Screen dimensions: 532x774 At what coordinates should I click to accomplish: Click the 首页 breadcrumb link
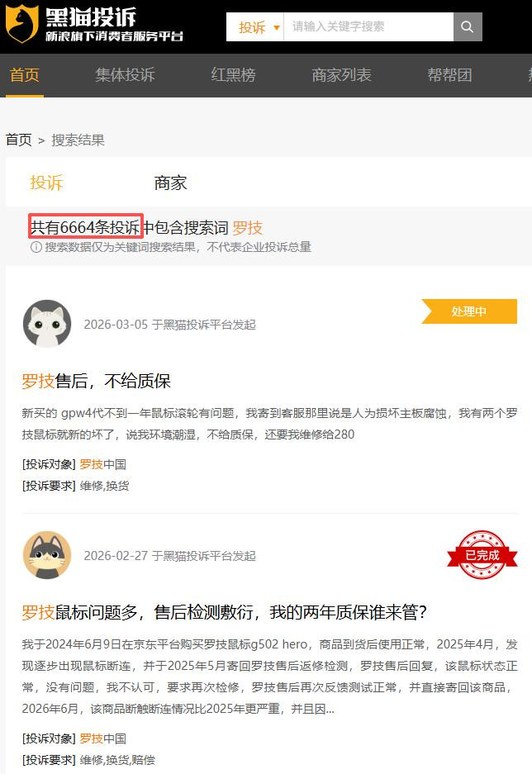[x=19, y=140]
